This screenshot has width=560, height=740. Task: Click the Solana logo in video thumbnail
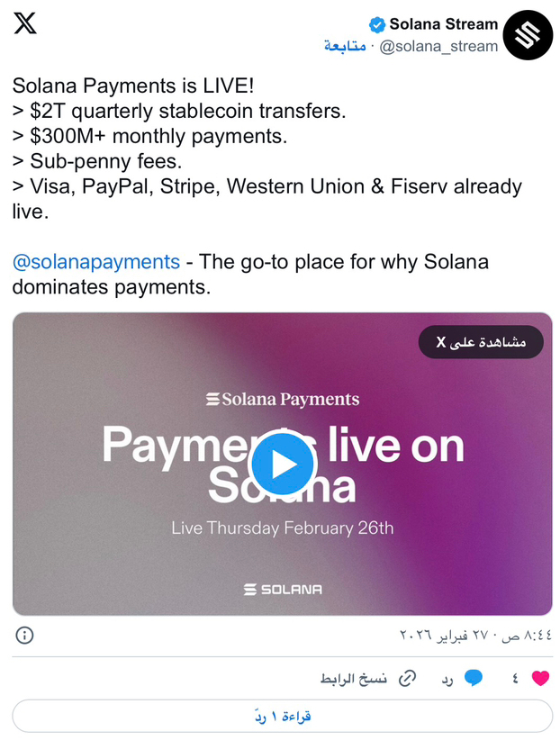[283, 589]
